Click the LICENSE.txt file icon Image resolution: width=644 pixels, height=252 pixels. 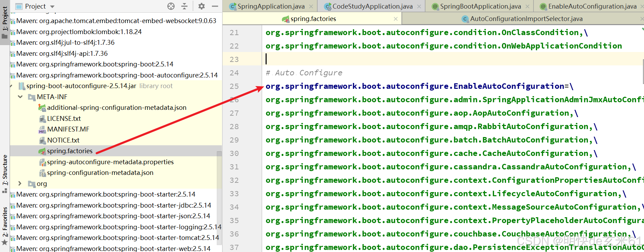tap(42, 119)
